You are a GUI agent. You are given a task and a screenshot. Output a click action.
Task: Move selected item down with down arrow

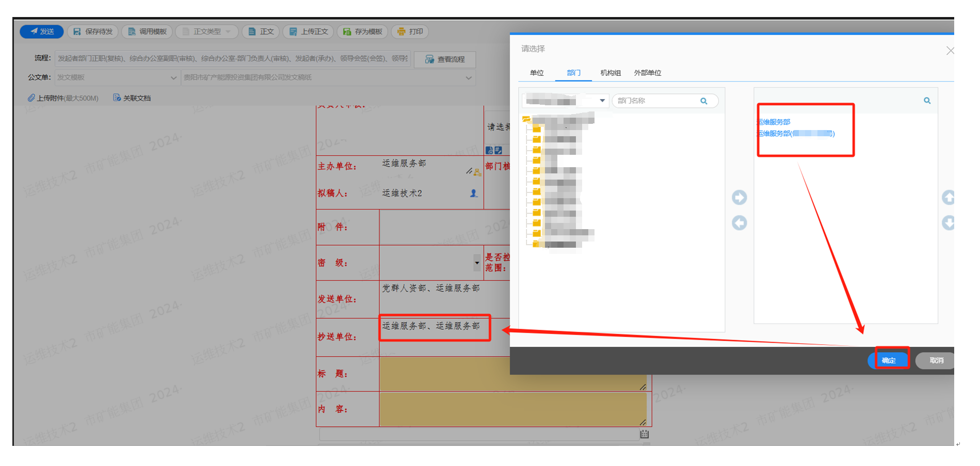[948, 223]
